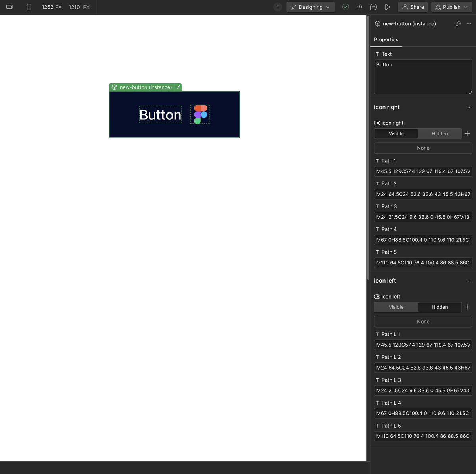Click the Path 1 input field
This screenshot has width=476, height=474.
tap(423, 171)
